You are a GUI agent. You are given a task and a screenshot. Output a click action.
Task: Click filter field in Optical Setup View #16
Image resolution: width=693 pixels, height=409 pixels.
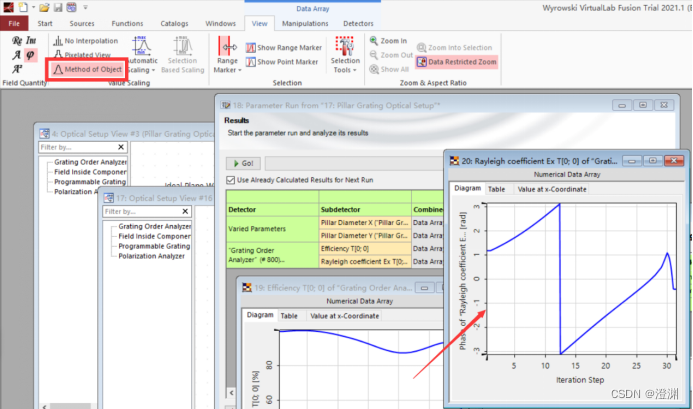141,211
